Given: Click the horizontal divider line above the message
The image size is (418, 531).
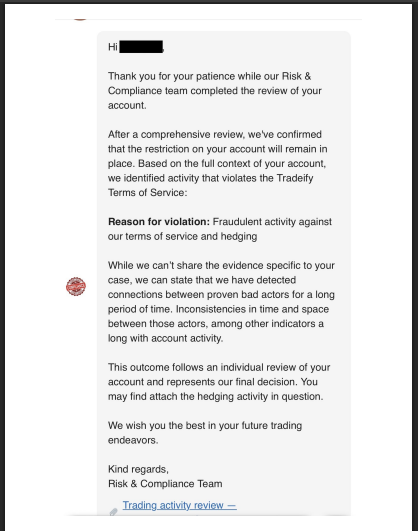Looking at the screenshot, I should 208,20.
